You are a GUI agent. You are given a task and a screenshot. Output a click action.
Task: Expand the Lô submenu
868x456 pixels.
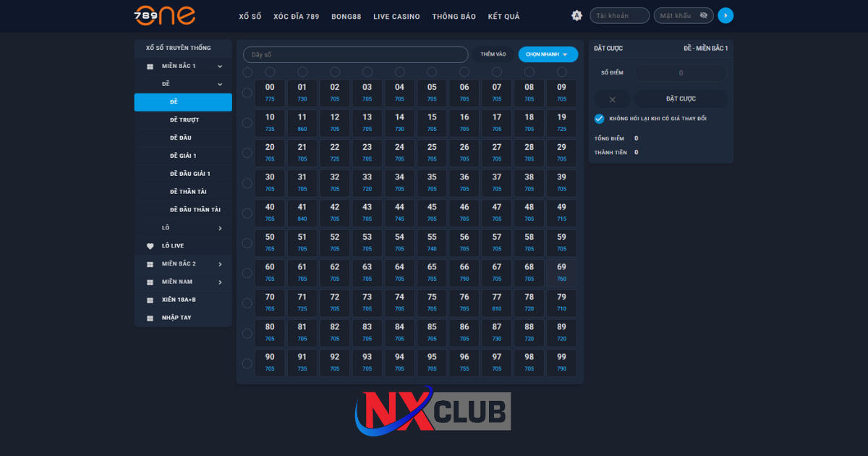(x=220, y=229)
